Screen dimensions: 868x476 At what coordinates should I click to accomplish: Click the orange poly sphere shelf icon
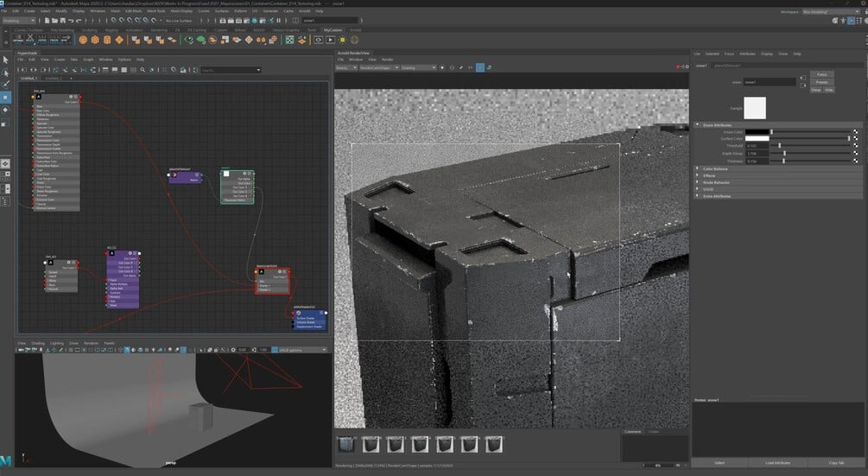point(84,39)
